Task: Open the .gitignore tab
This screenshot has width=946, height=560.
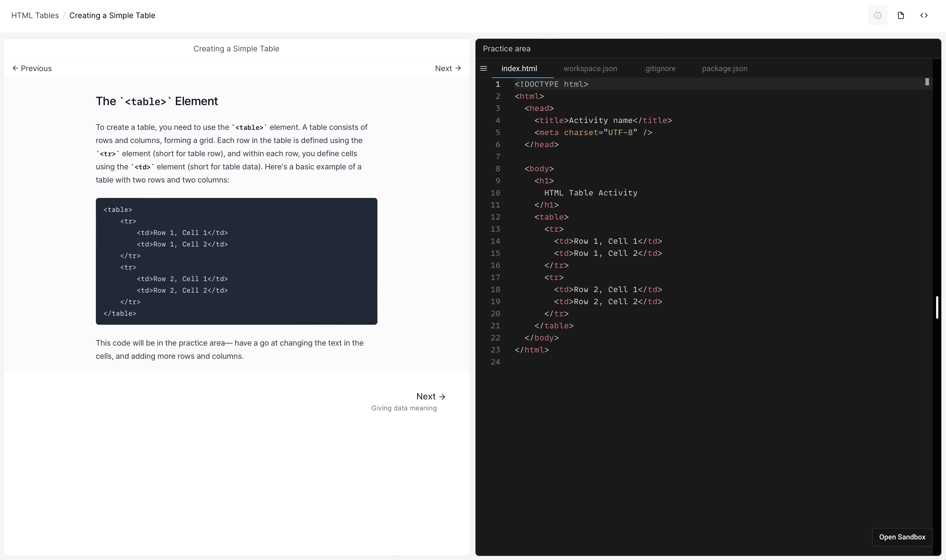Action: [x=660, y=68]
